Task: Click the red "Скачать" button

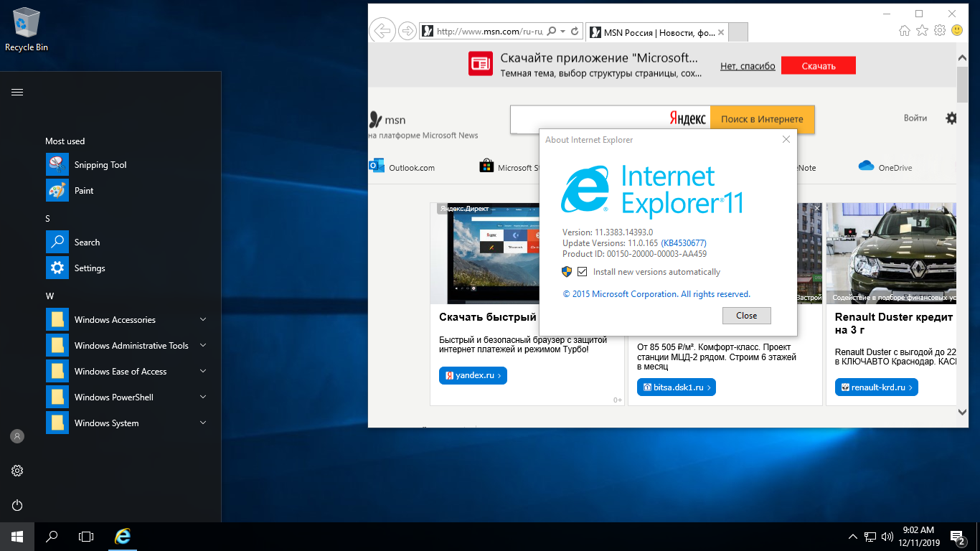Action: 819,66
